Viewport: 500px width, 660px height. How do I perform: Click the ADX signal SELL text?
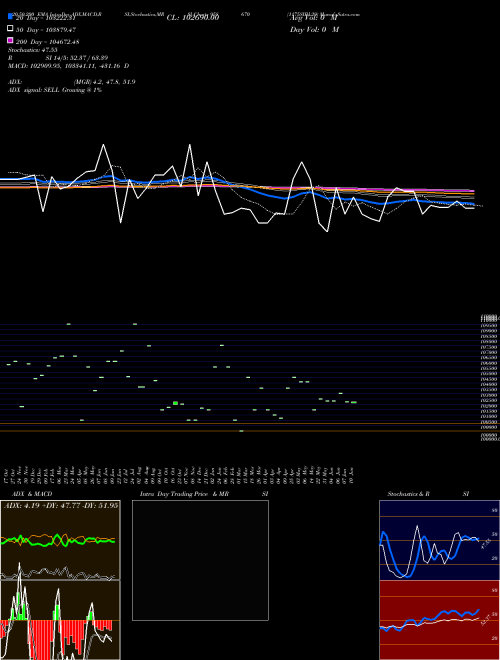click(55, 90)
